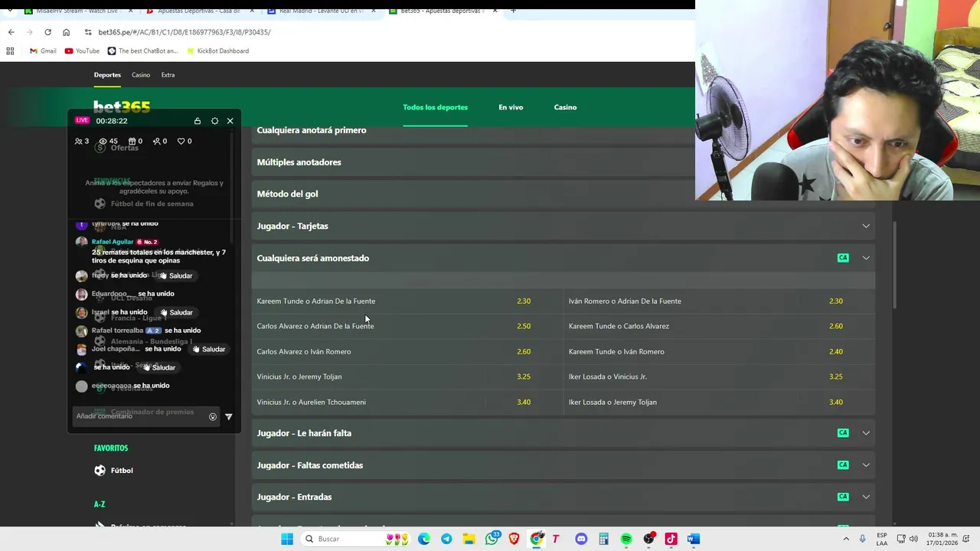Click the people count icon showing 3
Screen dimensions: 980x551
coord(78,142)
